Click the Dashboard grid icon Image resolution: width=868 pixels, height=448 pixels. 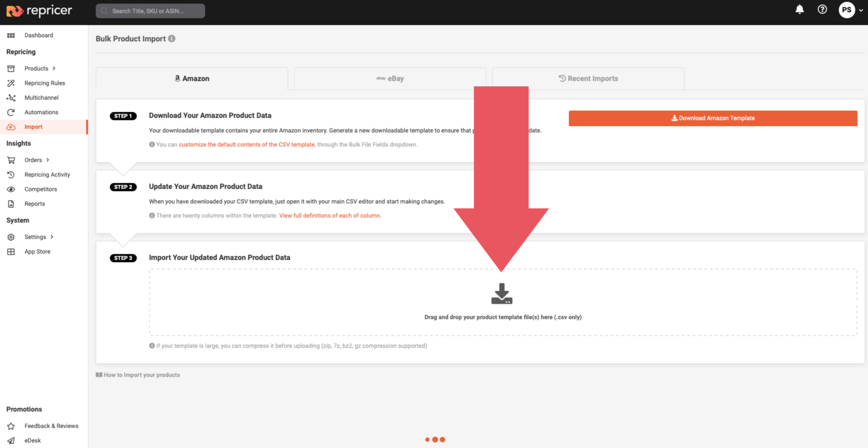(x=11, y=36)
